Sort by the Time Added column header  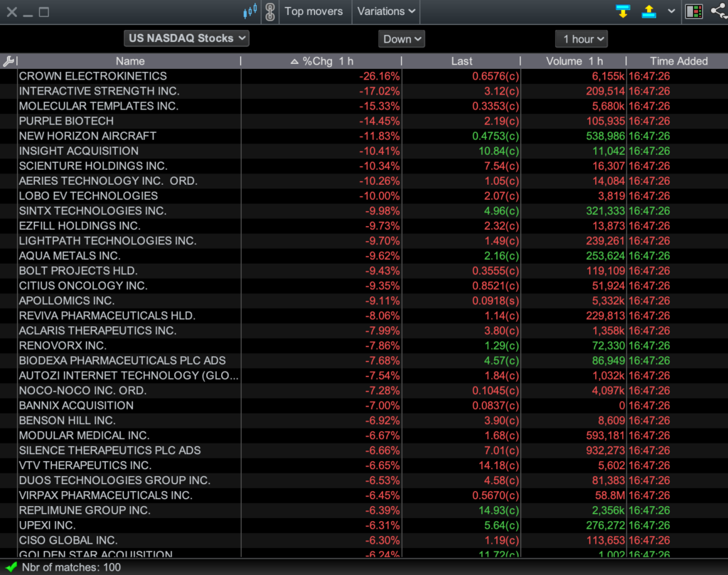(x=678, y=61)
